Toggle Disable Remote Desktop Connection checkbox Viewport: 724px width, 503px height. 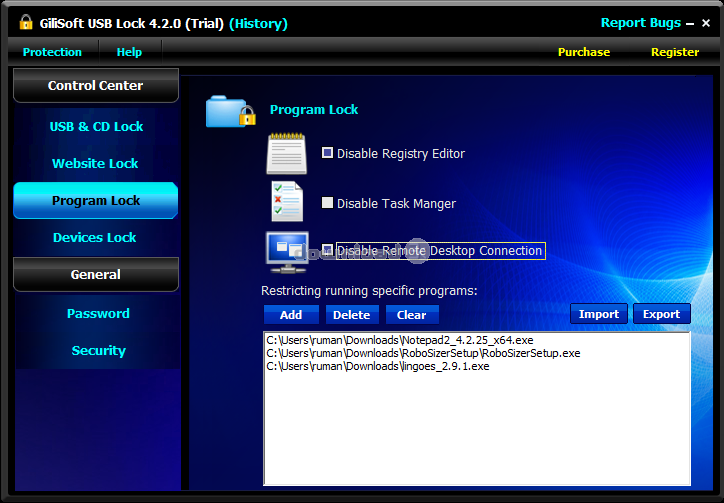[327, 250]
